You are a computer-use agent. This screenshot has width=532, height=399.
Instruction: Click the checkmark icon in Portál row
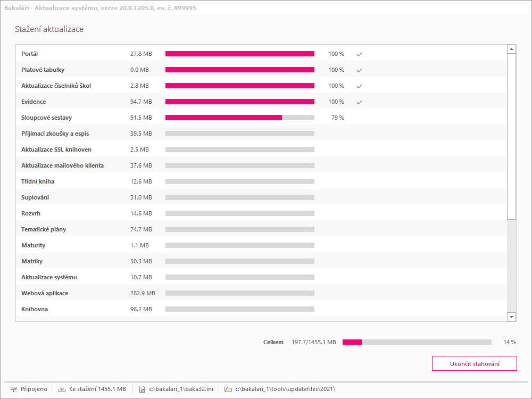[x=359, y=54]
